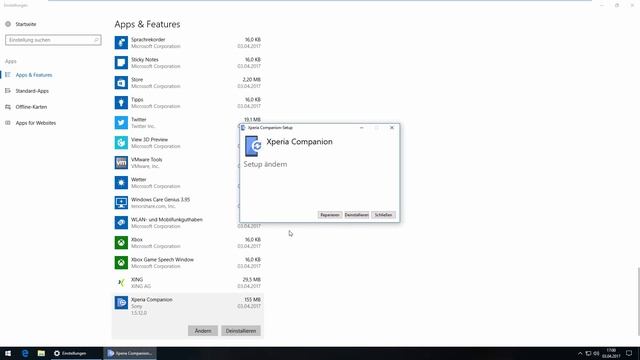Close the Xperia Companion Setup dialog
This screenshot has height=360, width=640.
(x=392, y=128)
